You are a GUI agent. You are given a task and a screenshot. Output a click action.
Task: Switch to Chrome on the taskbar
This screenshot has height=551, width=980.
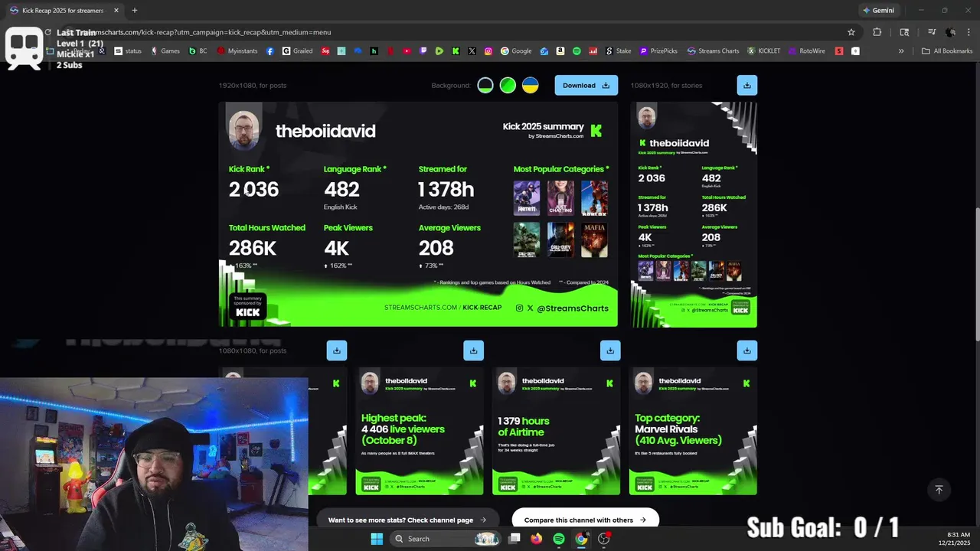pyautogui.click(x=581, y=539)
